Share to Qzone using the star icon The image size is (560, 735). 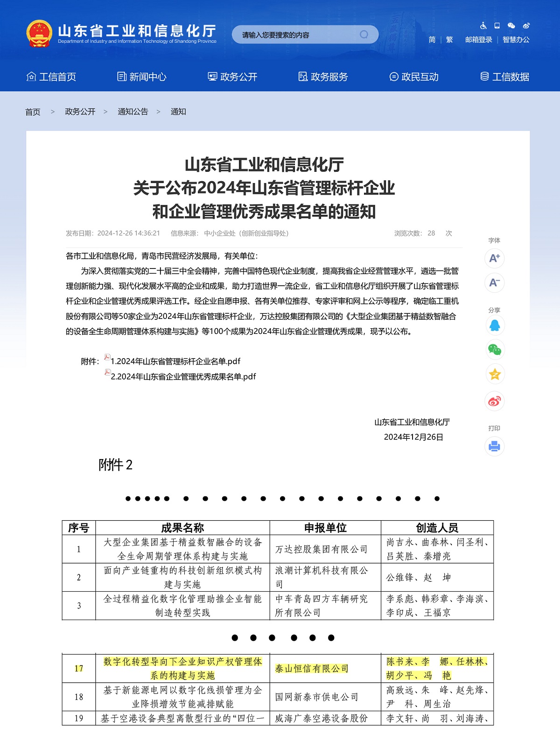[x=495, y=374]
